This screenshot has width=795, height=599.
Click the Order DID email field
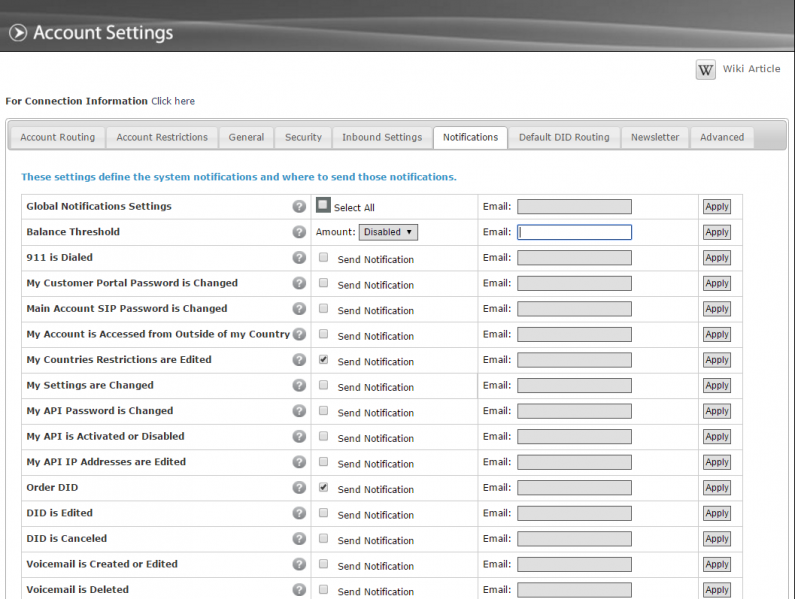pos(574,487)
